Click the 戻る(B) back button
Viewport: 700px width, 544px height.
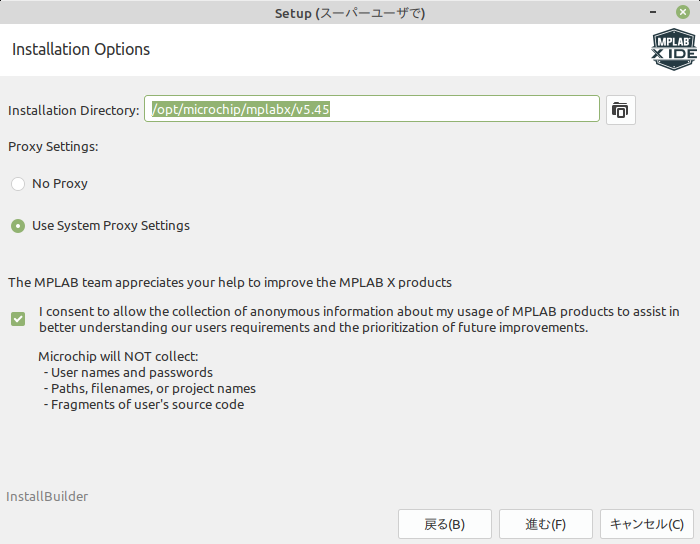tap(445, 524)
